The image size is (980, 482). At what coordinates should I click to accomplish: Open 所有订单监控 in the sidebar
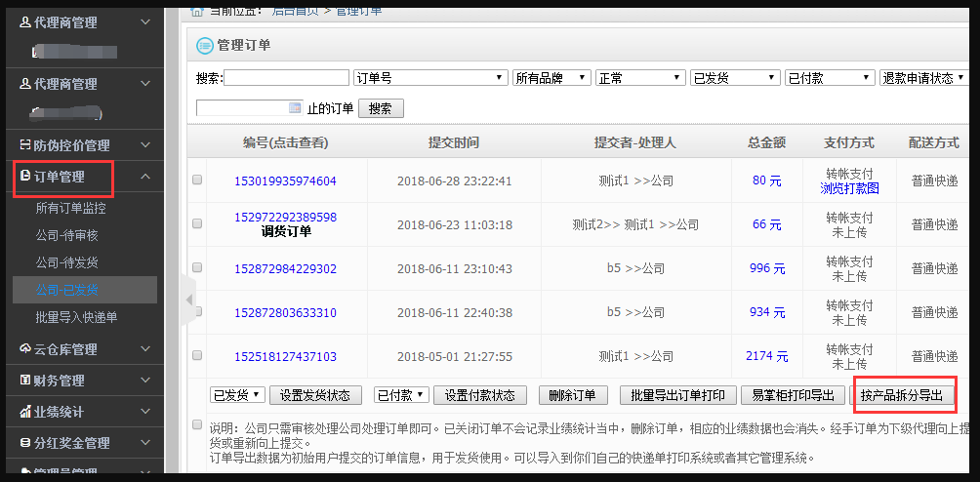[x=70, y=208]
